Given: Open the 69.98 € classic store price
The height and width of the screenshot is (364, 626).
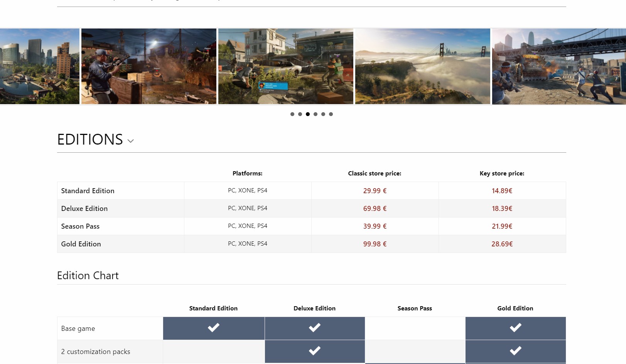Looking at the screenshot, I should [375, 209].
